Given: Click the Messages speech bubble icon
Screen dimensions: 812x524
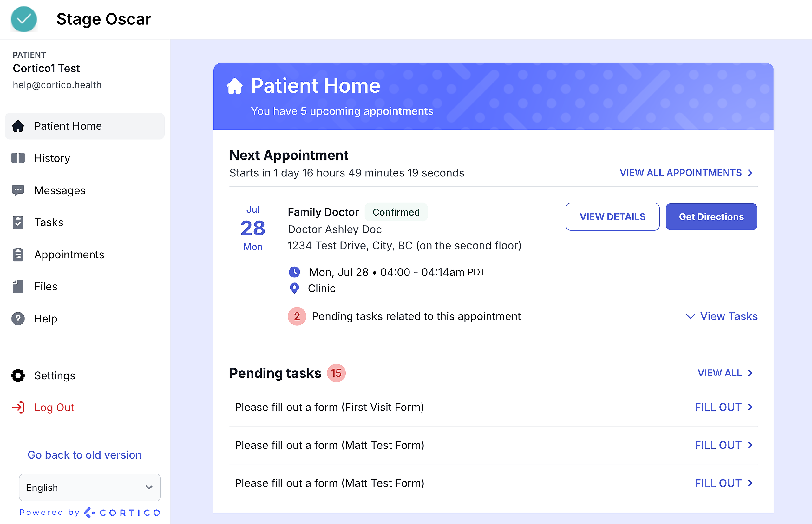Looking at the screenshot, I should [18, 190].
